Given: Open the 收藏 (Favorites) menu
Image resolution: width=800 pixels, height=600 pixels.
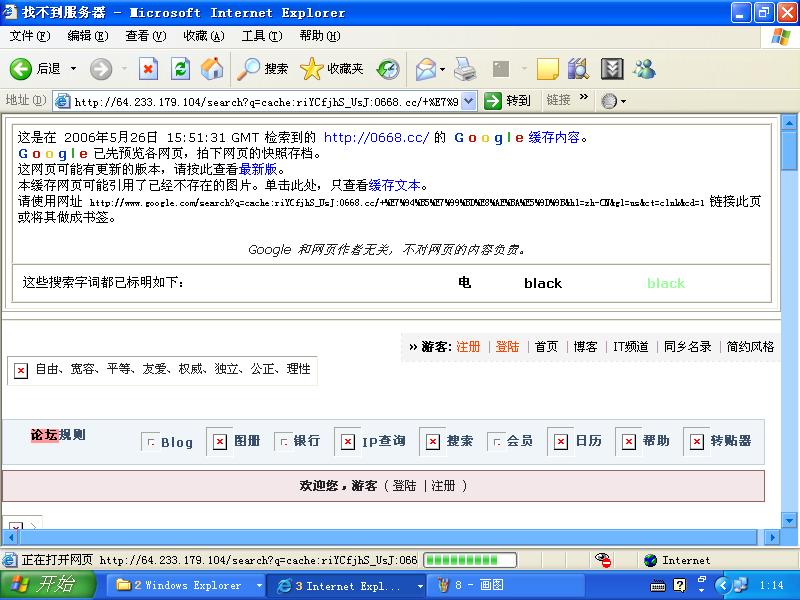Looking at the screenshot, I should click(x=203, y=36).
